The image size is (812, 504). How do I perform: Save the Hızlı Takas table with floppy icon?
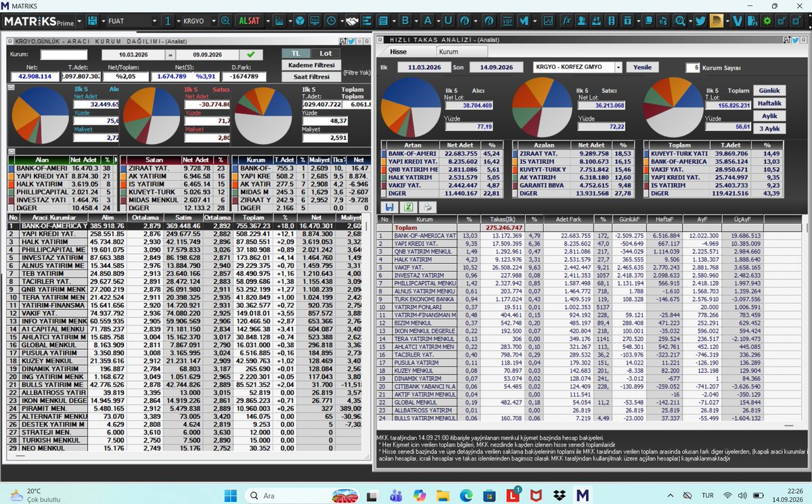[390, 207]
